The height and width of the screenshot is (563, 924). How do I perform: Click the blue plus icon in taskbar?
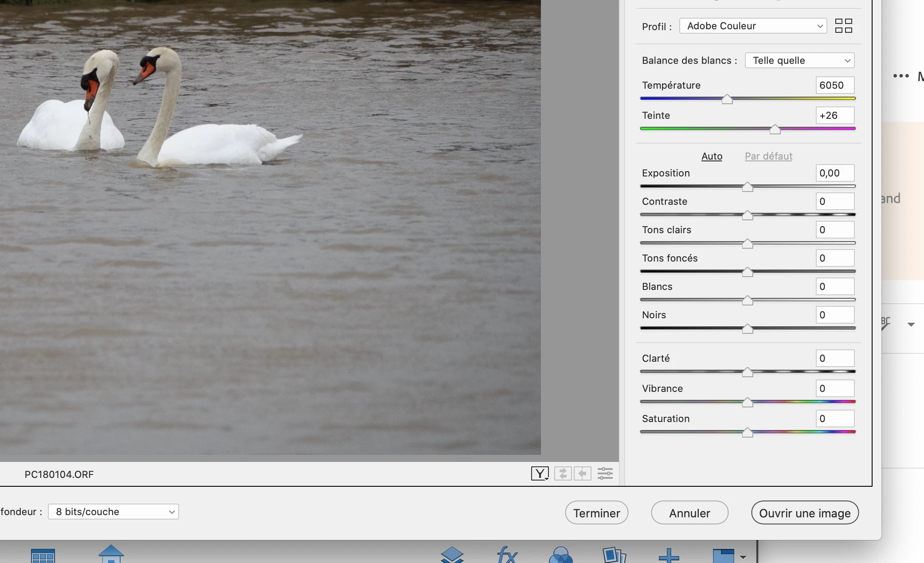669,555
